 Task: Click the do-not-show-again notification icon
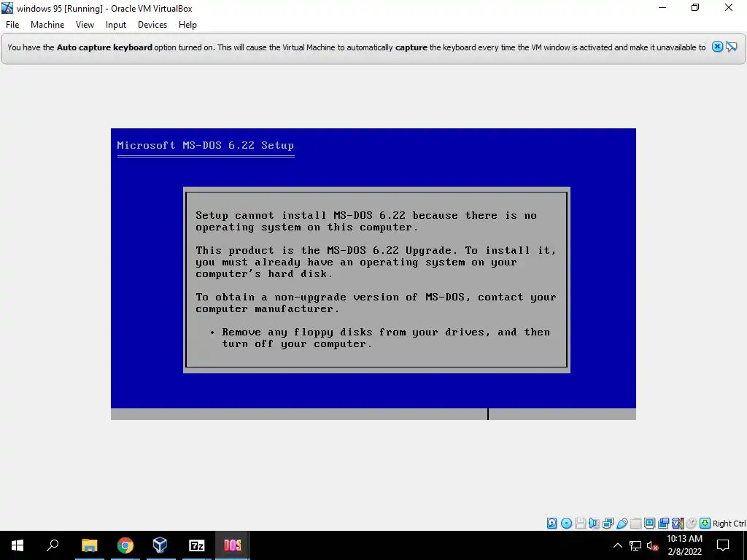pos(732,47)
